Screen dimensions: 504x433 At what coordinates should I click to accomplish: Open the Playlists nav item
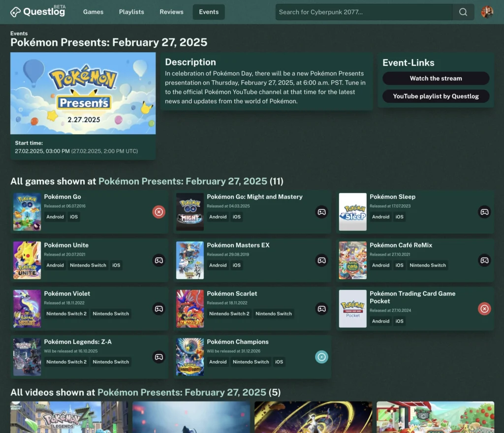[131, 12]
